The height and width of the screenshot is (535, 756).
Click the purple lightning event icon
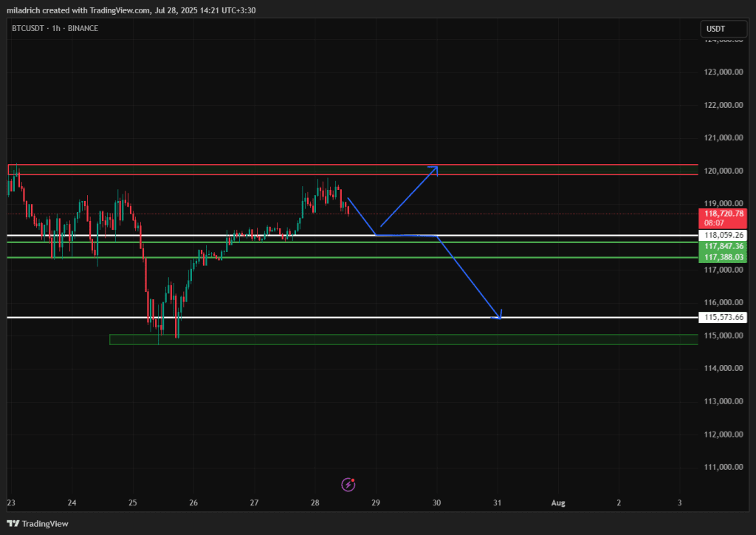point(348,485)
